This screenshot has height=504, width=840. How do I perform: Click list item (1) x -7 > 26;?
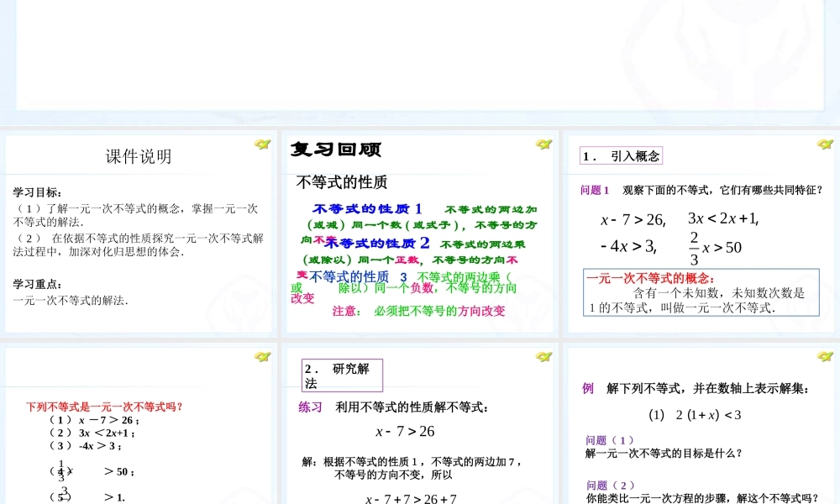94,421
